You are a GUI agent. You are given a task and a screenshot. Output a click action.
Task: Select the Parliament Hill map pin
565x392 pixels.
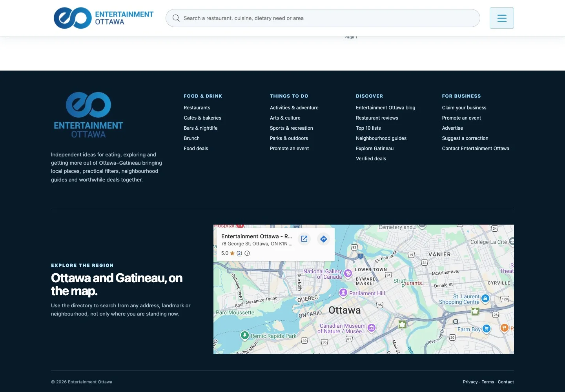[x=343, y=293]
